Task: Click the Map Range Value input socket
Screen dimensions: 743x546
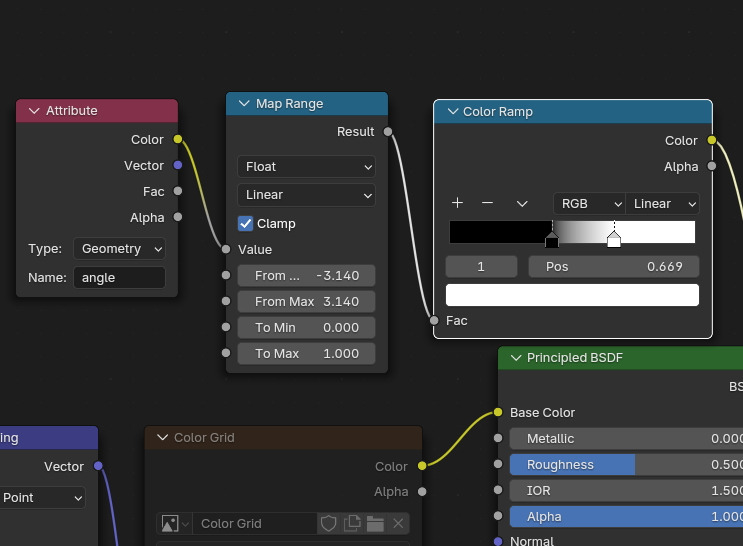Action: coord(226,249)
